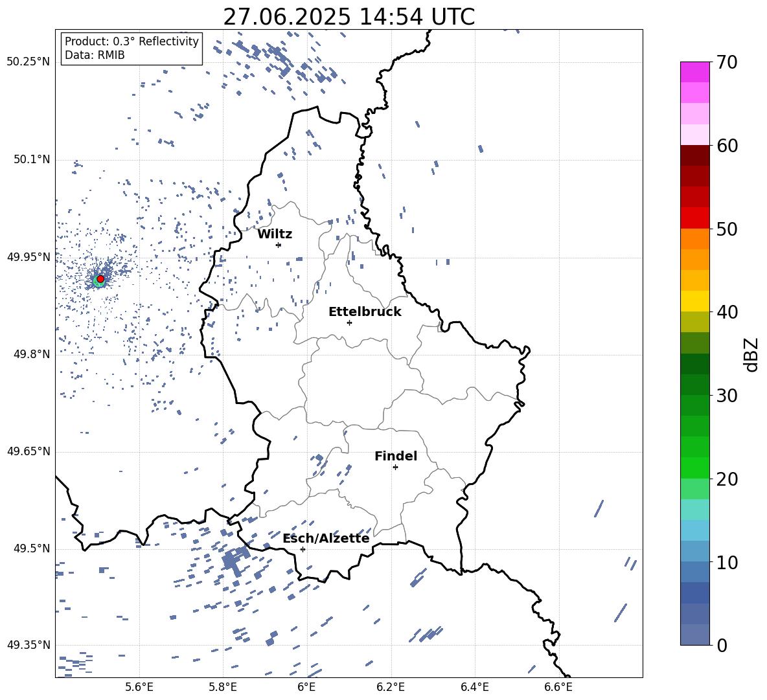Viewport: 767px width, 700px height.
Task: Click the dark green 30 dBZ color band
Action: click(695, 384)
